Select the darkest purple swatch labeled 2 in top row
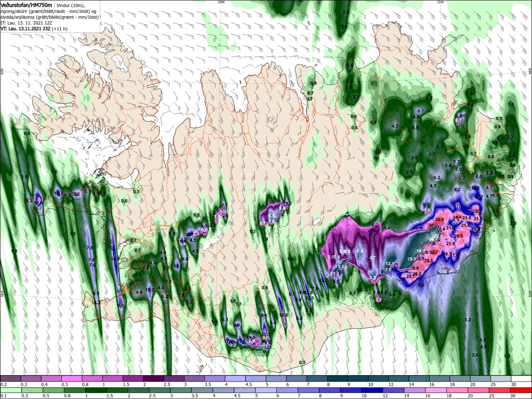Screen dimensions: 532x399 point(153,379)
